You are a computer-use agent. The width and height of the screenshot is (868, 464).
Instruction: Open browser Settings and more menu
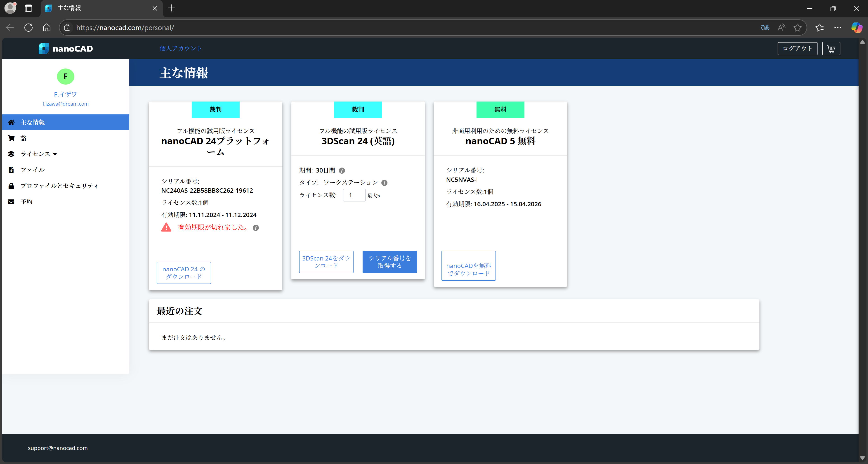pyautogui.click(x=838, y=28)
